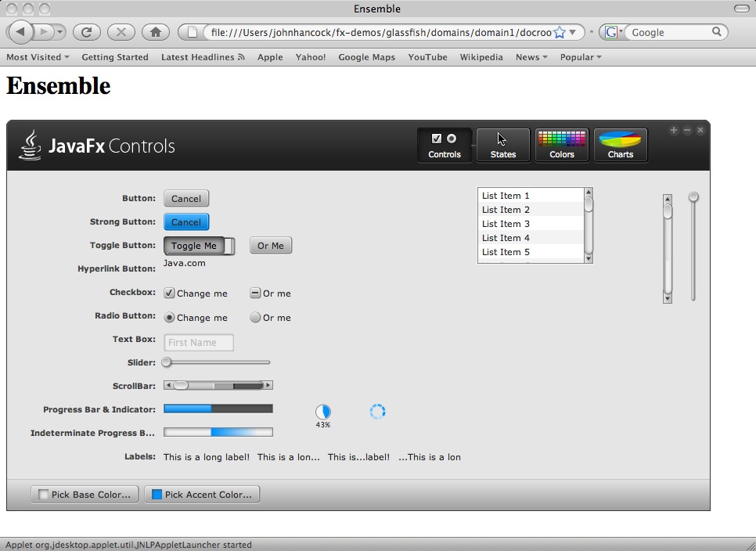Screen dimensions: 756x551
Task: Open the Colors palette icon
Action: click(x=561, y=145)
